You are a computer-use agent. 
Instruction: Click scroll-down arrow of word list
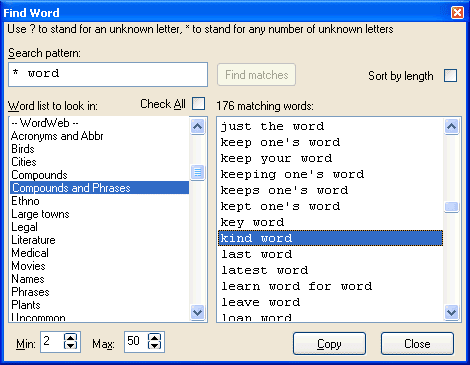click(198, 313)
